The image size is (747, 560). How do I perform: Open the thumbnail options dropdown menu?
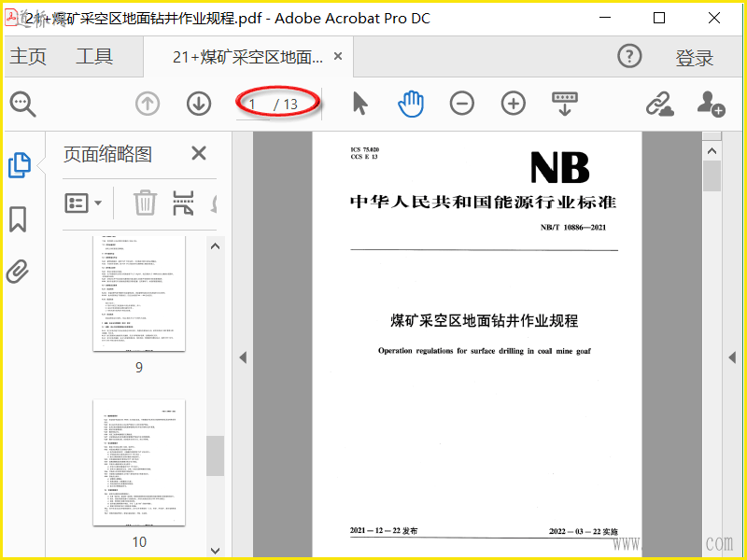tap(83, 203)
